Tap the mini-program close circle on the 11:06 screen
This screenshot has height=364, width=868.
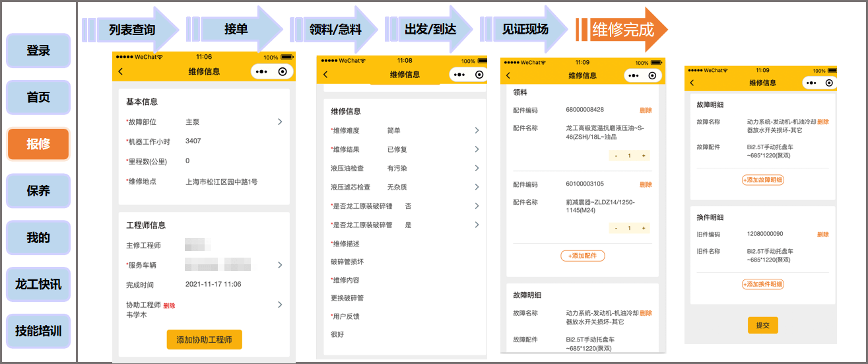283,71
